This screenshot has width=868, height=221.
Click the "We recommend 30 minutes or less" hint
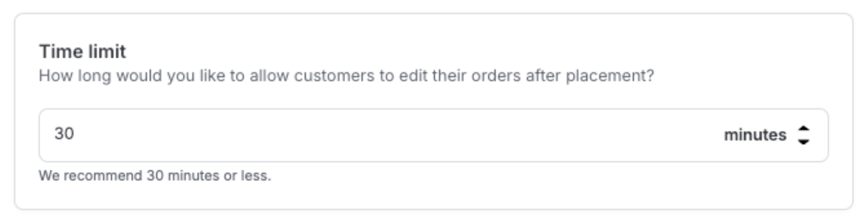point(155,175)
